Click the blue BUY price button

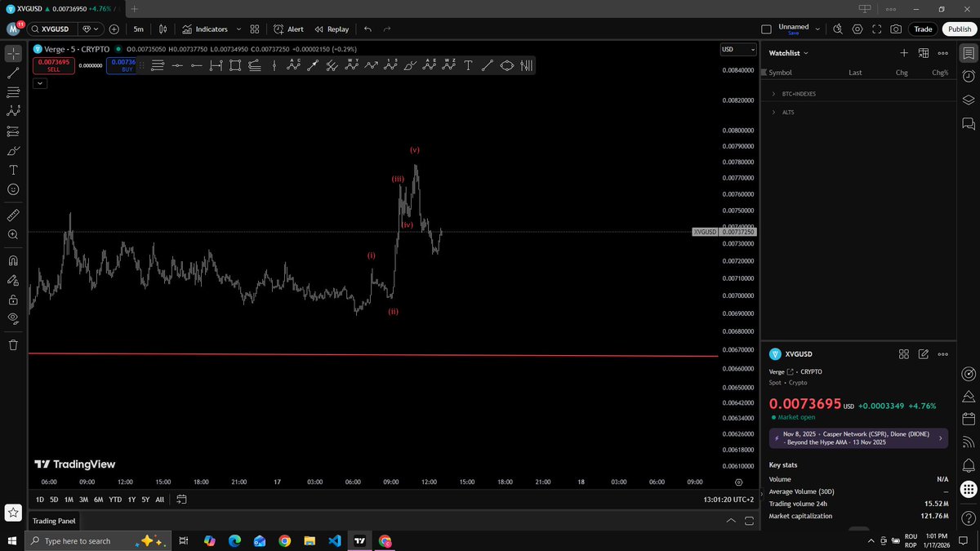(x=123, y=65)
